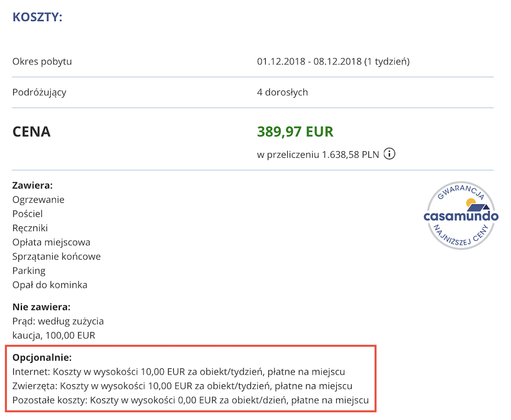Click the Internet optional cost line

click(x=182, y=371)
